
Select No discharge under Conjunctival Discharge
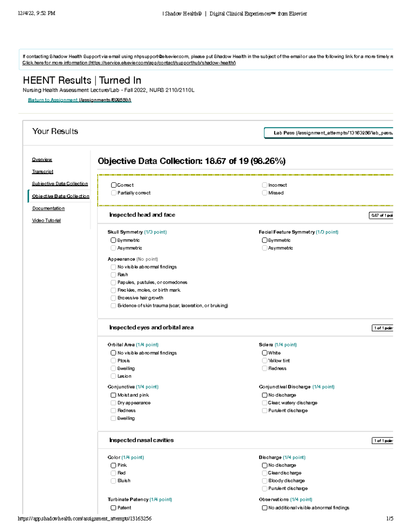264,395
